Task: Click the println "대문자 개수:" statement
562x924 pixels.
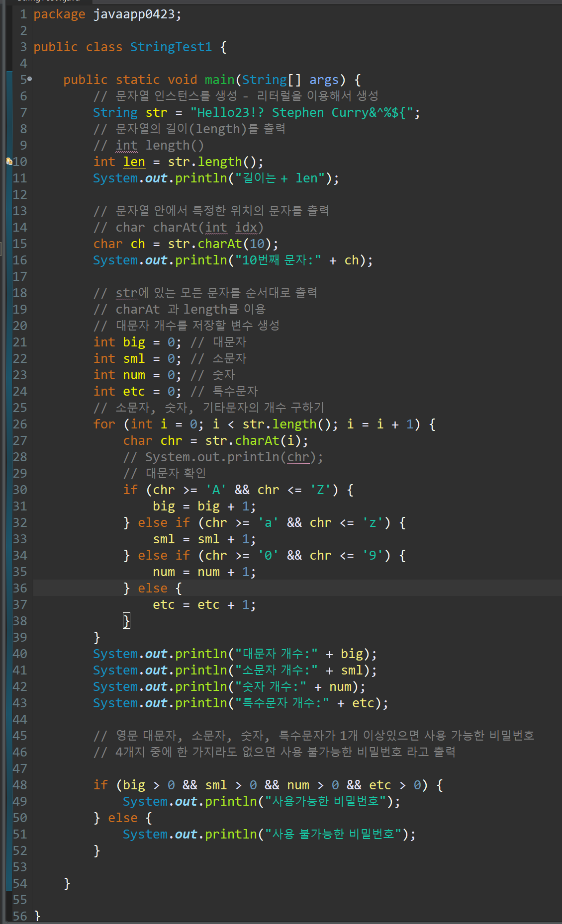Action: [x=235, y=654]
